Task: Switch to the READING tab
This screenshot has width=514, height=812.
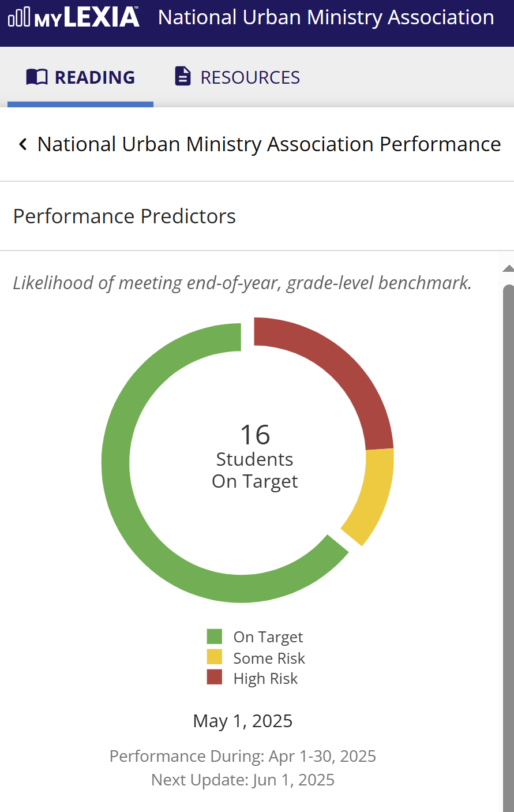Action: click(x=81, y=77)
